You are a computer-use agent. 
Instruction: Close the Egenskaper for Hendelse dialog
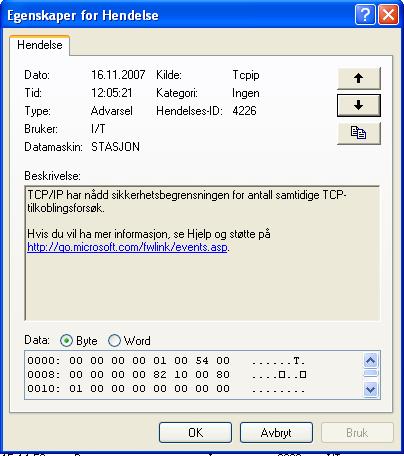coord(388,15)
